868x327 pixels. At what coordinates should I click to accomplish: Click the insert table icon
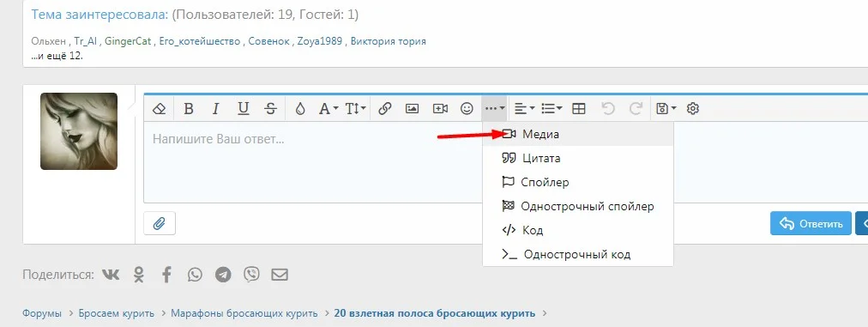click(x=578, y=109)
